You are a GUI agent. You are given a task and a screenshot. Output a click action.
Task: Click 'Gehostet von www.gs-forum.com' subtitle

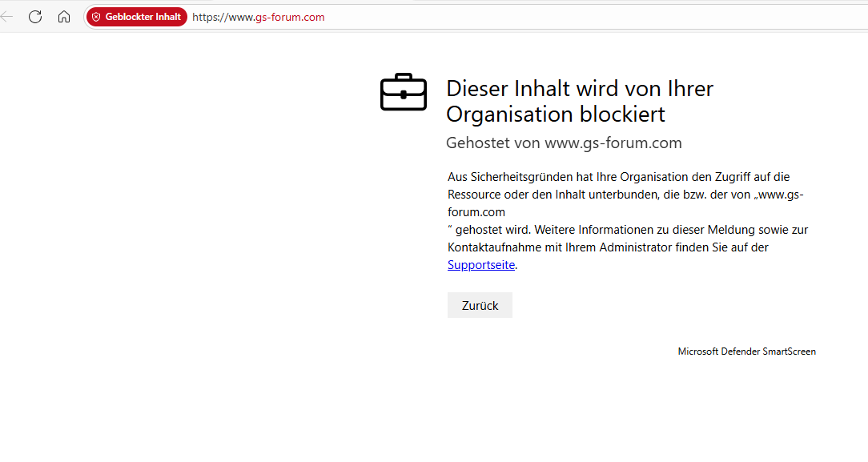[564, 143]
